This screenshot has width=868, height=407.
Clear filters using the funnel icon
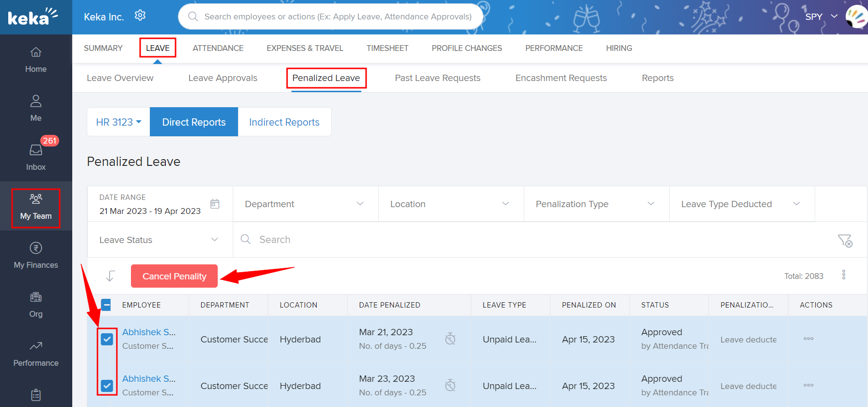point(845,240)
